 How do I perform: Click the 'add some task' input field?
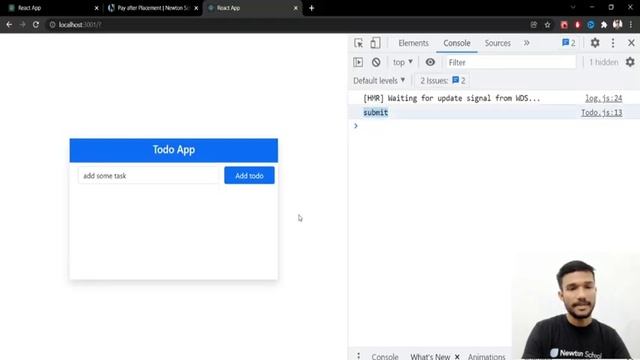point(148,176)
